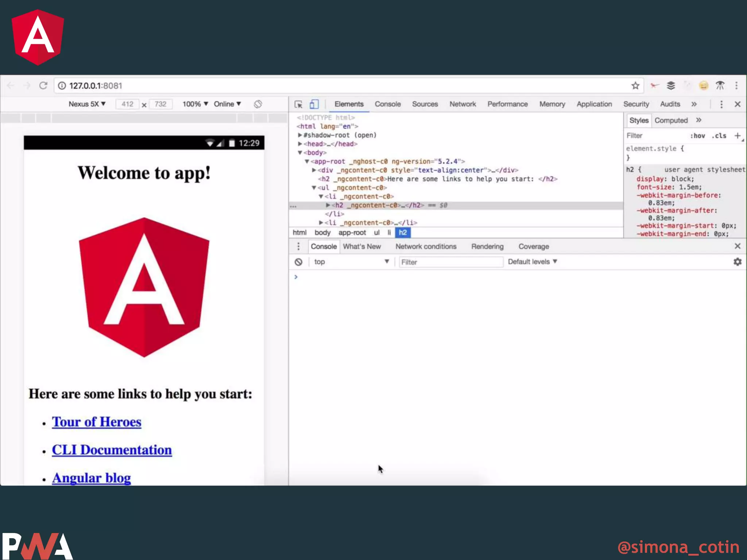This screenshot has width=747, height=560.
Task: Open the Online throttling dropdown
Action: click(x=227, y=104)
